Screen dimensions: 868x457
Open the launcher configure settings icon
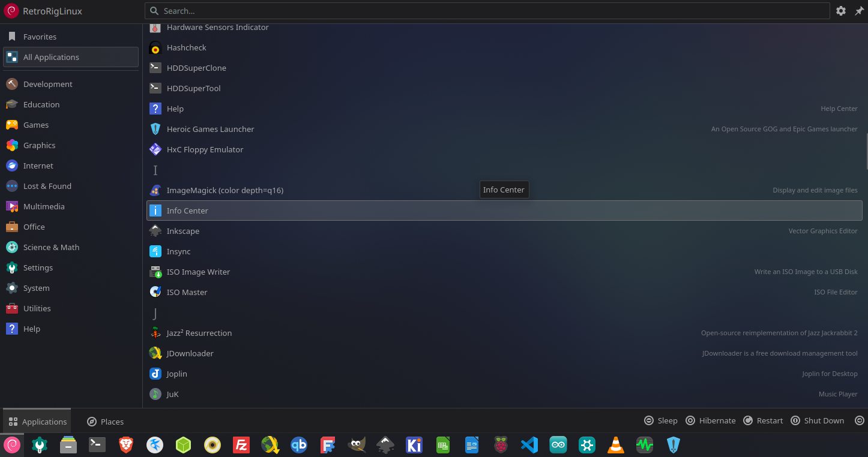(841, 11)
